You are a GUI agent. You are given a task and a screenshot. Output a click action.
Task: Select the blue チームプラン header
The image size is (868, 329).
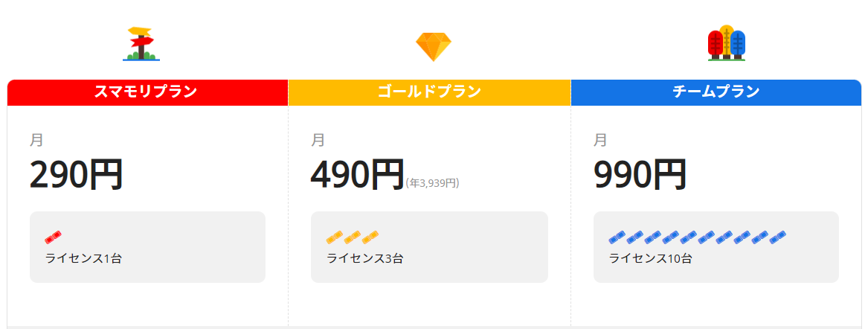click(x=716, y=92)
